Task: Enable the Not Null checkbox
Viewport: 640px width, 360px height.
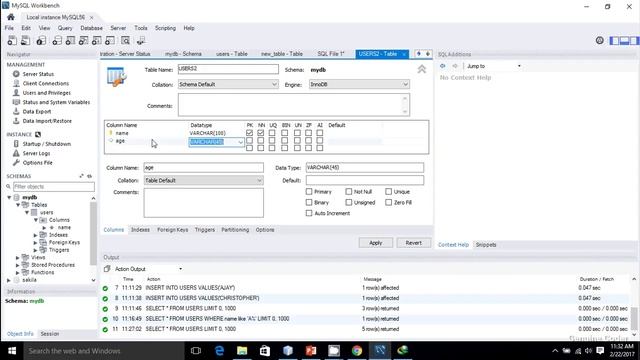Action: pyautogui.click(x=349, y=191)
